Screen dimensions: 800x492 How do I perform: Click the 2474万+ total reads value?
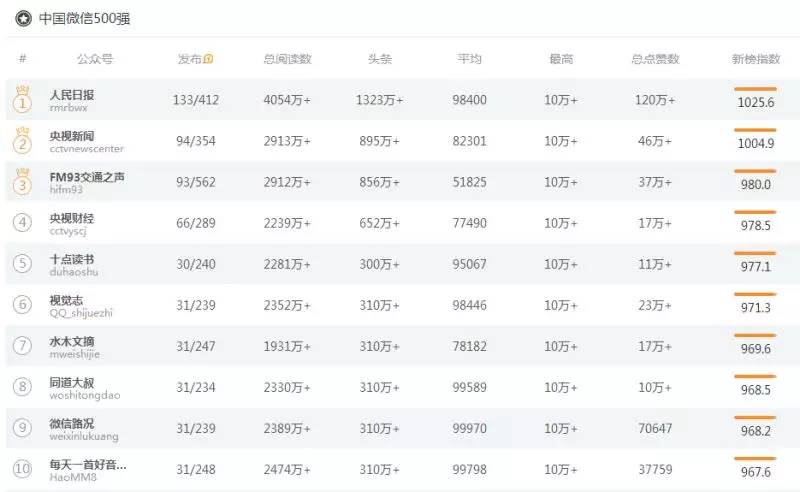click(x=287, y=470)
